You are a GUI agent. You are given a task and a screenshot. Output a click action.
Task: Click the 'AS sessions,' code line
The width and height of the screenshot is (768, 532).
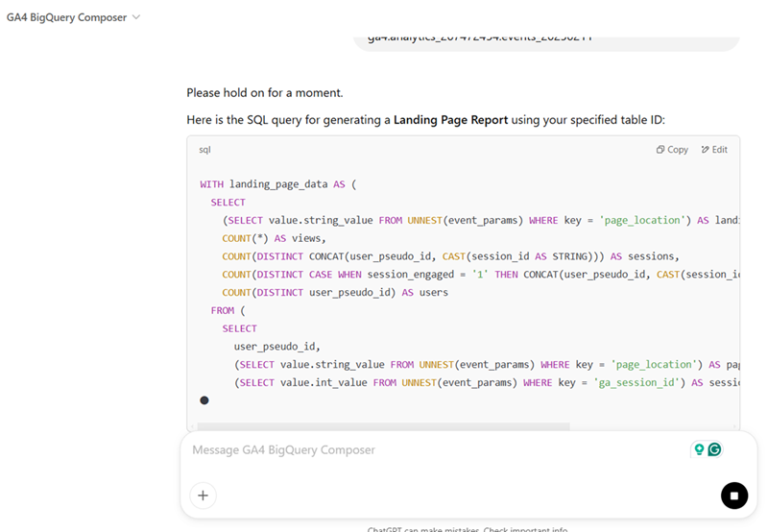pos(450,256)
